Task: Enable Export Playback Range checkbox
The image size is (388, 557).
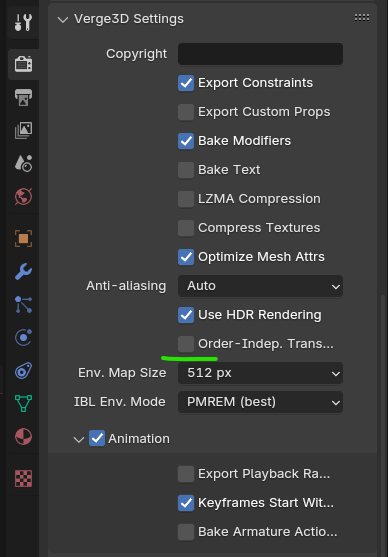Action: (x=186, y=474)
